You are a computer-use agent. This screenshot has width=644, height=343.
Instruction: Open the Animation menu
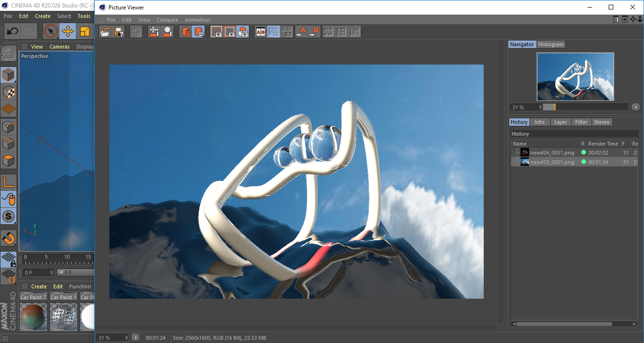(x=197, y=20)
